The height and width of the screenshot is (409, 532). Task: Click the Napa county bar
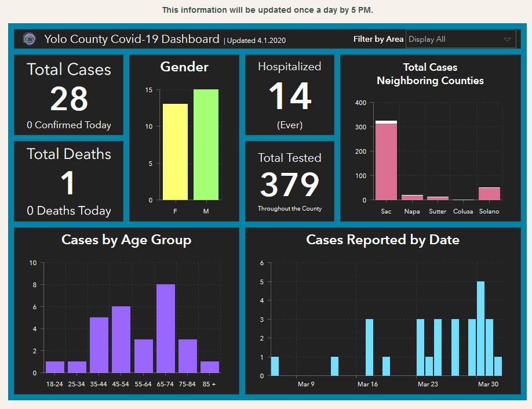412,197
